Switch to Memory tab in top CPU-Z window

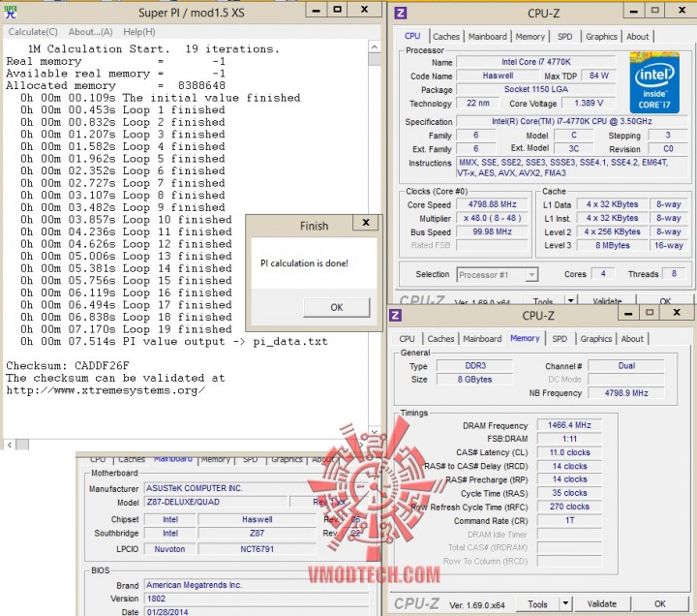(530, 37)
